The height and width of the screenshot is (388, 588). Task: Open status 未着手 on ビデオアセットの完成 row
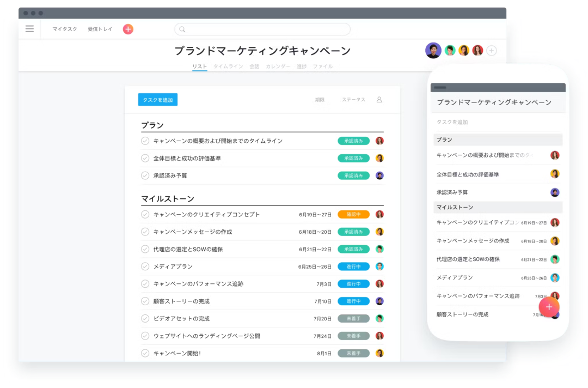354,319
